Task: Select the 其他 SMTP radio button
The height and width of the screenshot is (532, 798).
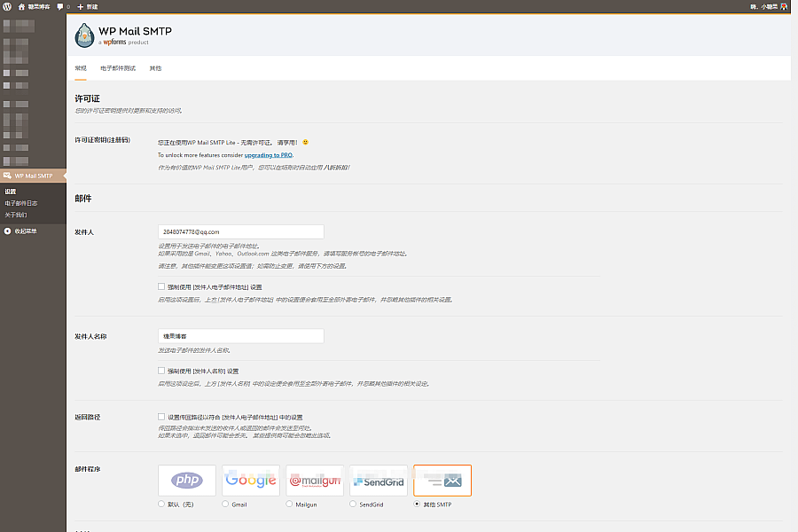Action: [x=417, y=504]
